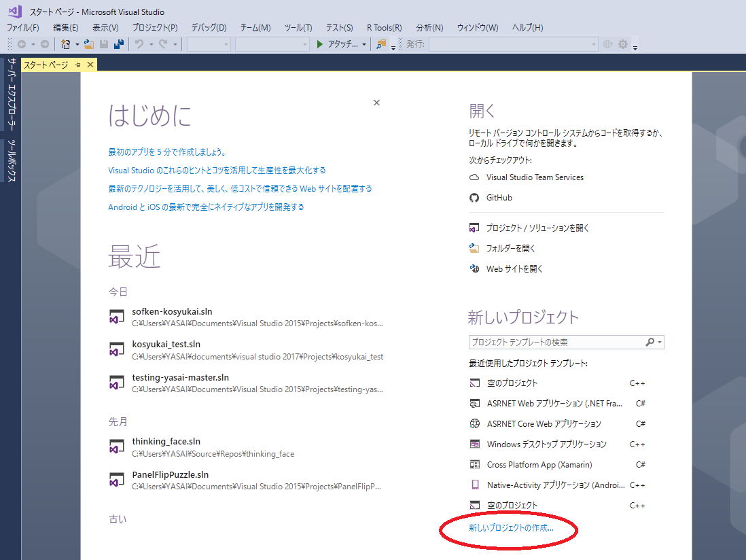Click the GitHub octocat icon
The image size is (746, 560).
point(474,198)
